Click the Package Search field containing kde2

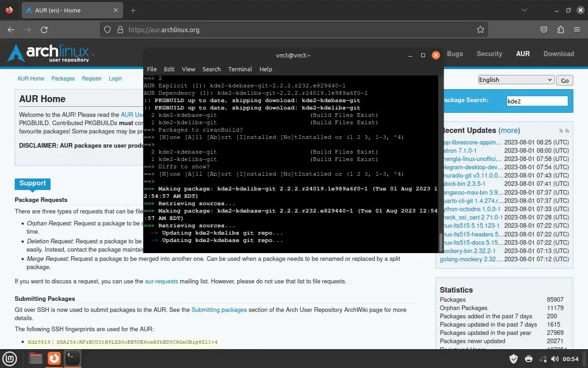pyautogui.click(x=537, y=101)
